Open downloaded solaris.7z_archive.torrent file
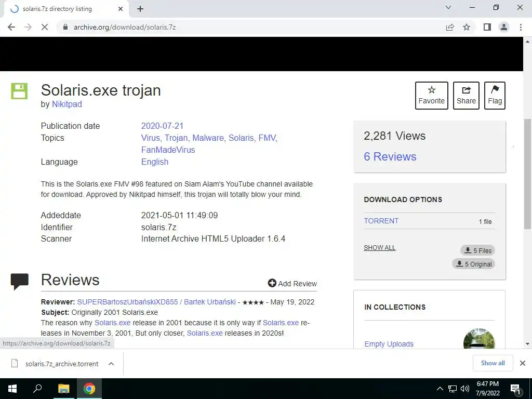 coord(61,364)
